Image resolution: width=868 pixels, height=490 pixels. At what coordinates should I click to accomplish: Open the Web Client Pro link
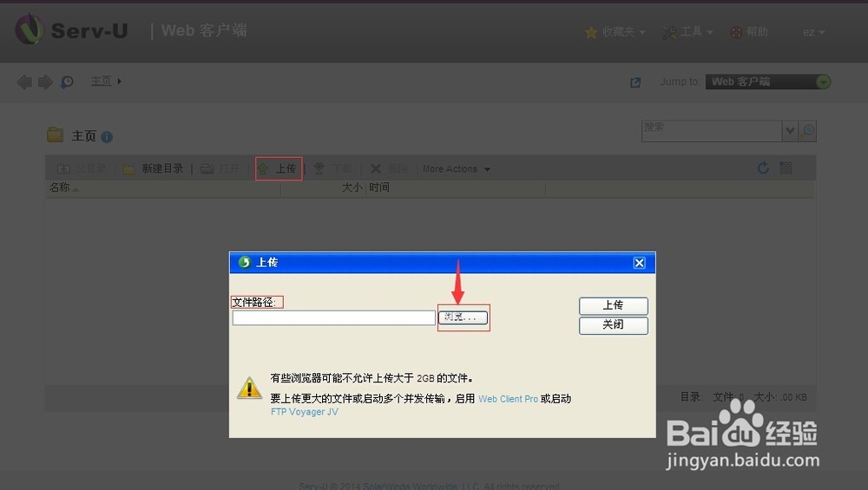(x=508, y=399)
